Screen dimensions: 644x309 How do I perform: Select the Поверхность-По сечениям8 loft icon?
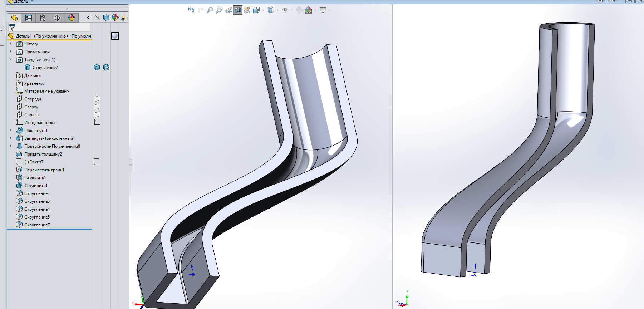click(19, 146)
